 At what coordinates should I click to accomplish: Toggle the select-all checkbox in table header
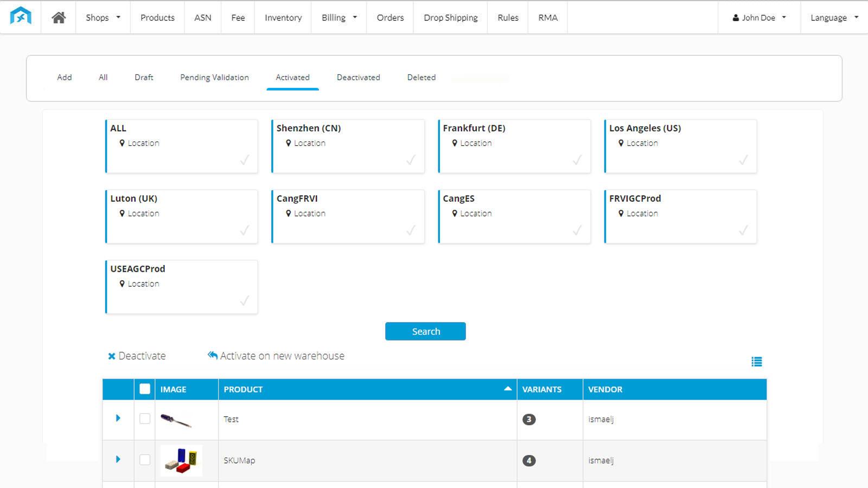tap(145, 389)
